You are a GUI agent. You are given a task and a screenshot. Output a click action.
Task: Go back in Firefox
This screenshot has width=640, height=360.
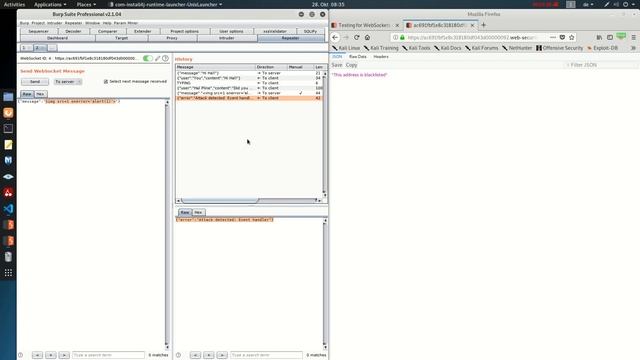point(335,37)
